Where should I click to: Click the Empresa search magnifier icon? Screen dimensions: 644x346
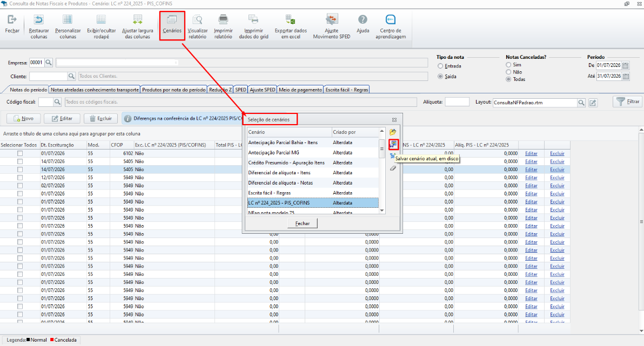pos(49,63)
